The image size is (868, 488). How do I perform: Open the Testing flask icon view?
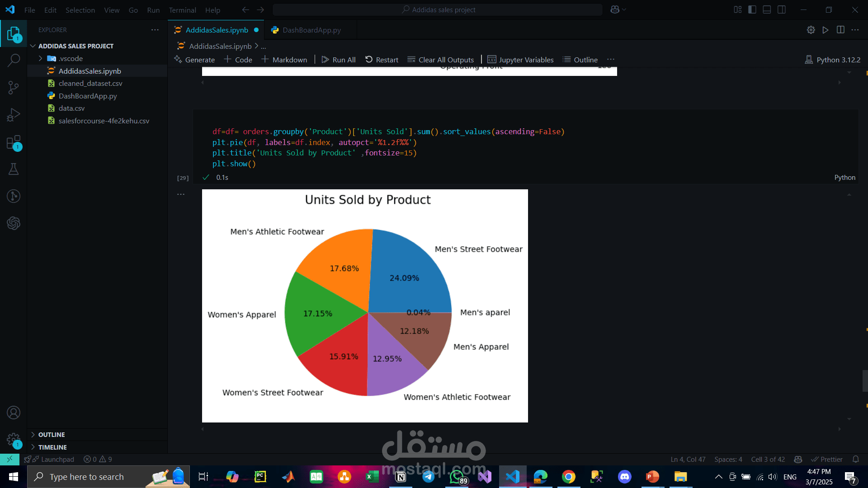pos(14,169)
